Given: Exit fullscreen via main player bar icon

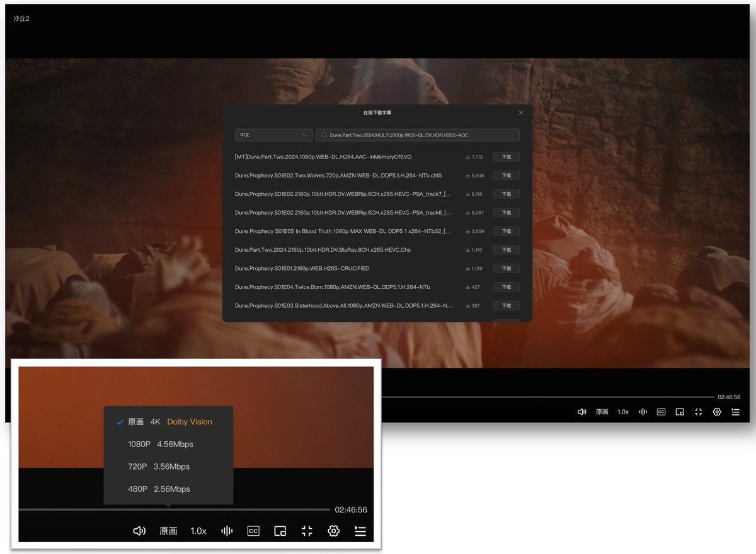Looking at the screenshot, I should pos(698,412).
